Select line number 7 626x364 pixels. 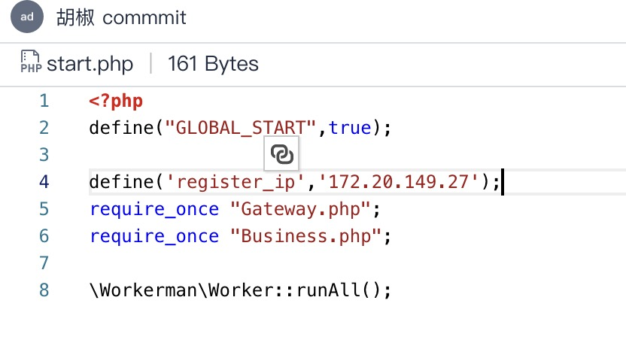pos(44,263)
